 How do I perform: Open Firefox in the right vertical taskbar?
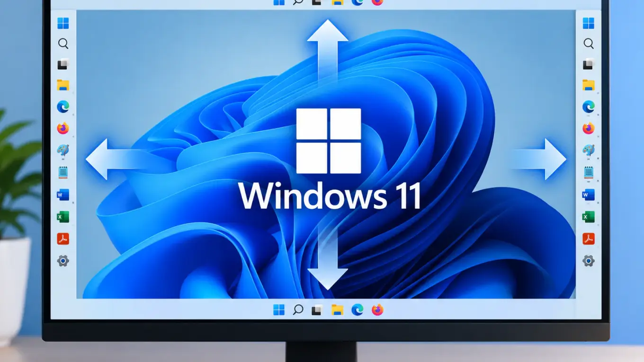589,128
